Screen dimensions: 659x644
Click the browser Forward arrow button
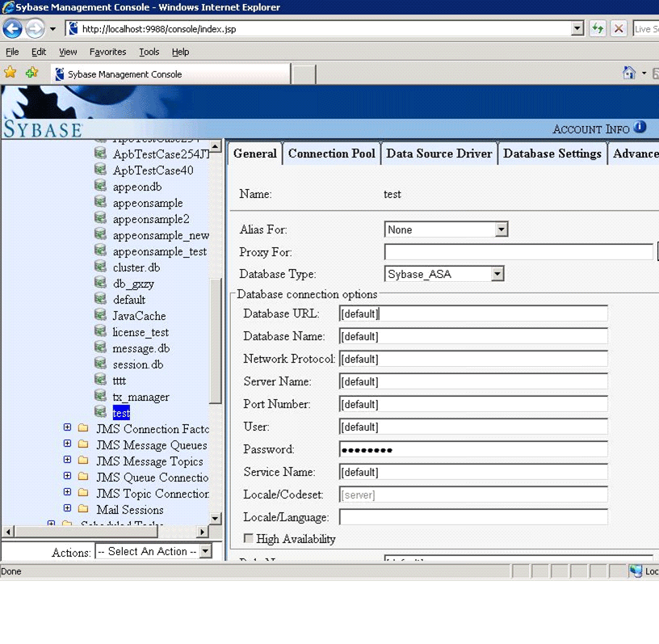click(35, 29)
